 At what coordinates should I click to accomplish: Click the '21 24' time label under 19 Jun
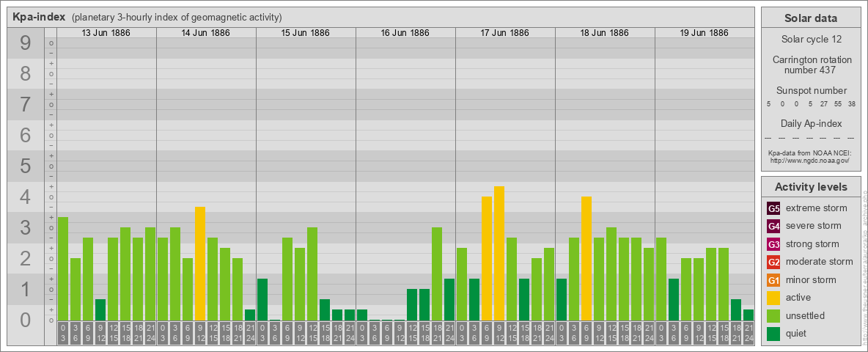coord(749,334)
